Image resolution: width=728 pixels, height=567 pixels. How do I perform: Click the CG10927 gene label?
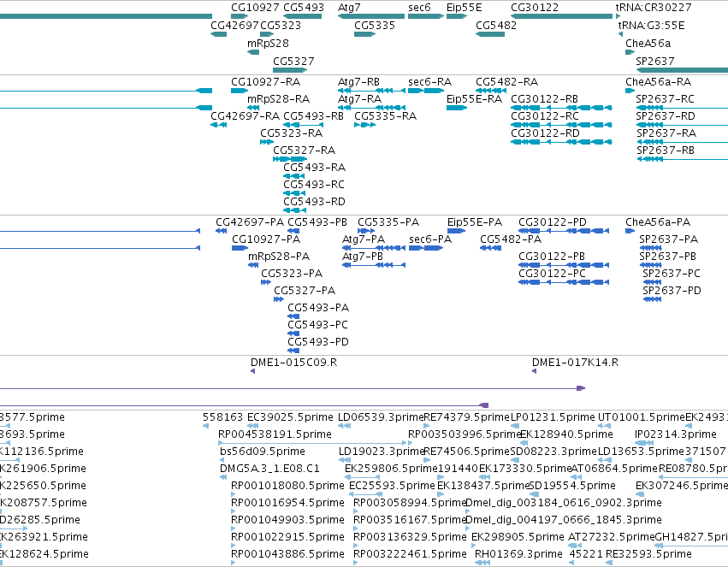pyautogui.click(x=256, y=8)
